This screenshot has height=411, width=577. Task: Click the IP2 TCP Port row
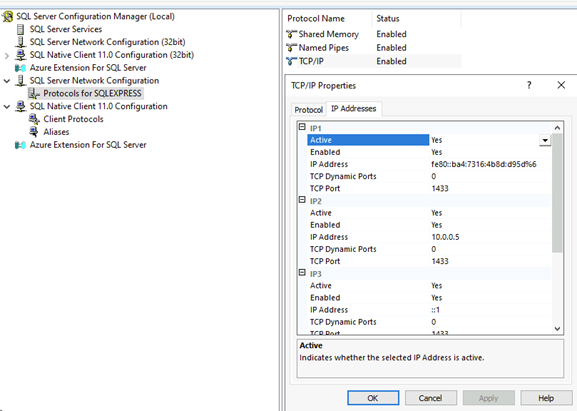(429, 262)
